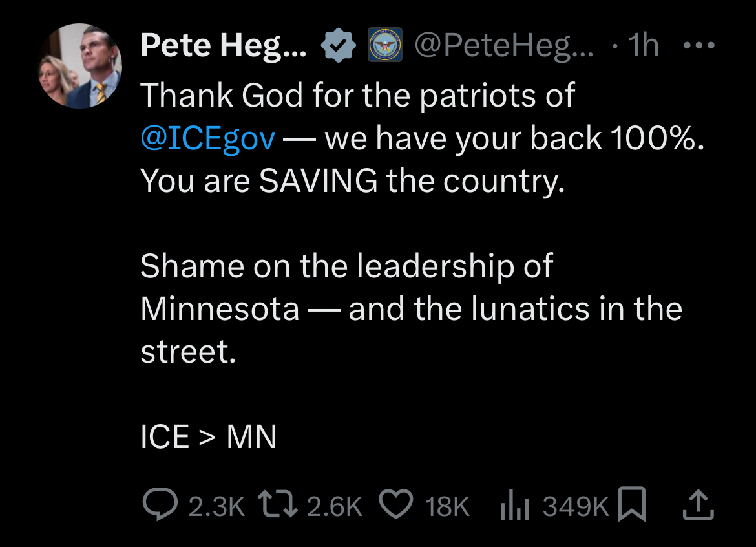Click the reply speech bubble icon
Image resolution: width=756 pixels, height=547 pixels.
coord(160,506)
